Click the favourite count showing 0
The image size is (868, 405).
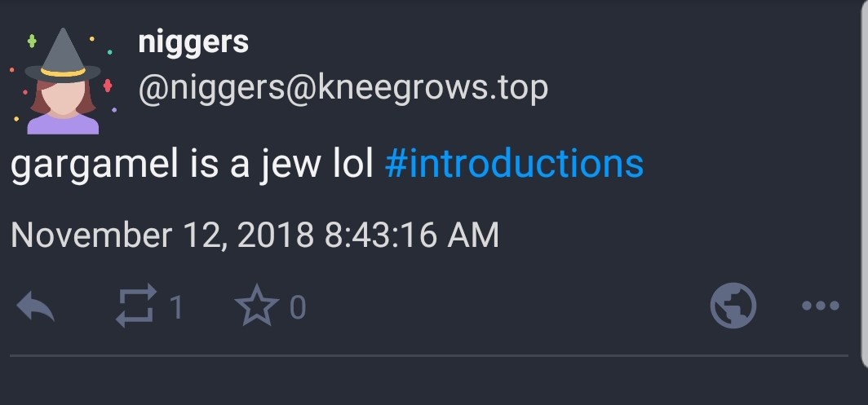(298, 307)
